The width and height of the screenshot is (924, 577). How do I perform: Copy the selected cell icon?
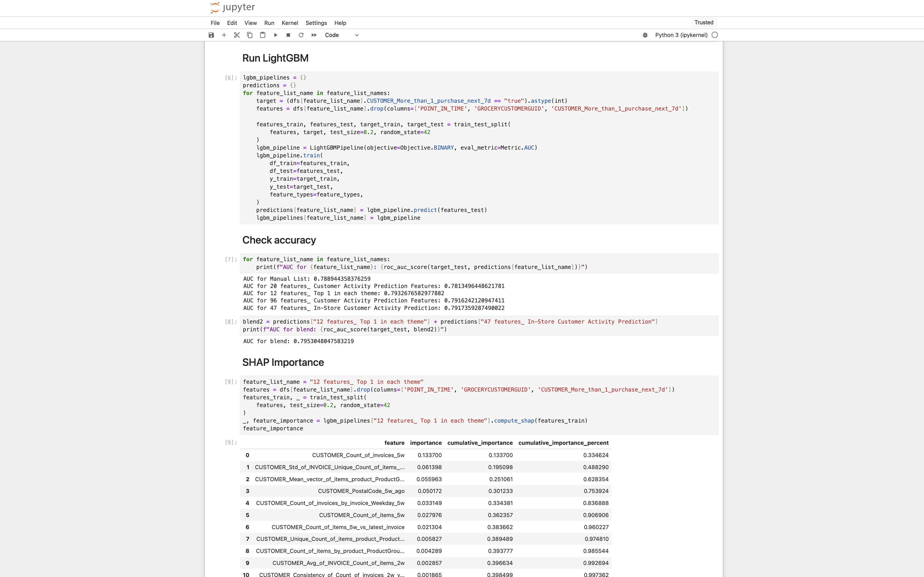(250, 35)
